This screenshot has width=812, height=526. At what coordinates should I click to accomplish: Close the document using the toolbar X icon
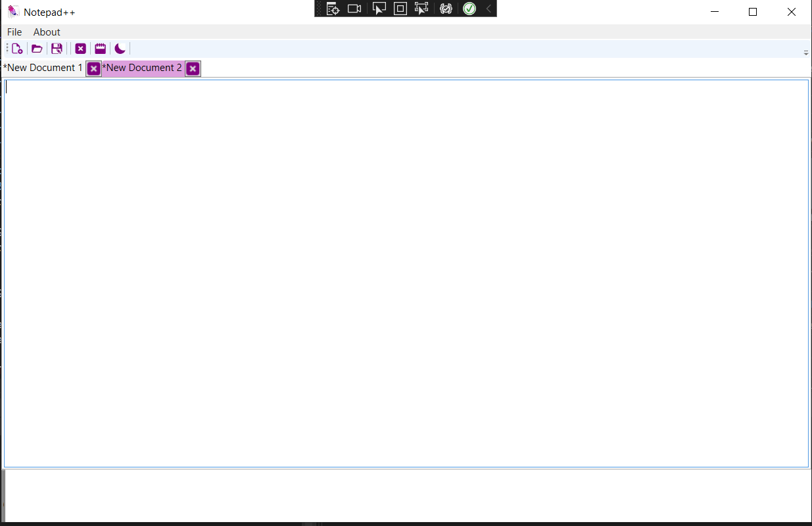[80, 48]
